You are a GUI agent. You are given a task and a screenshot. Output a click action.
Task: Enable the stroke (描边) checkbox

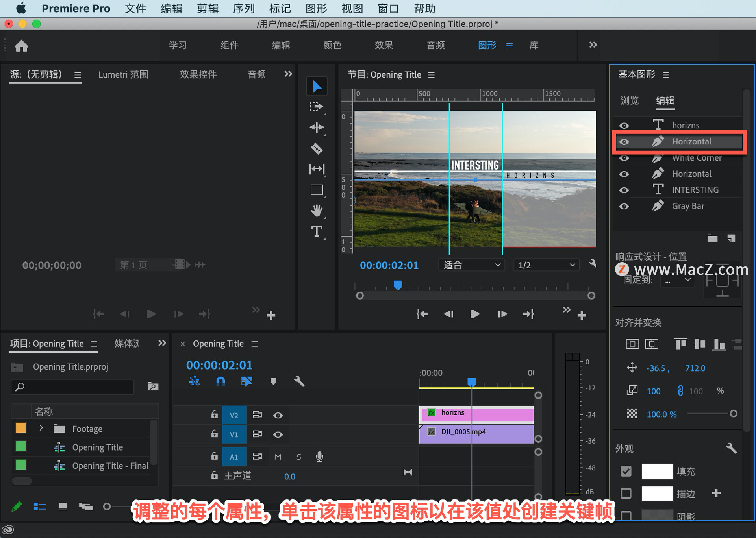click(x=626, y=494)
